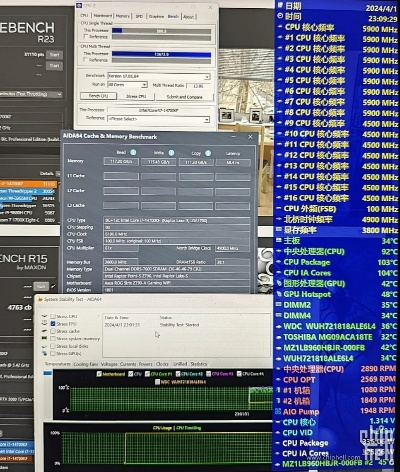This screenshot has height=472, width=400.
Task: Enable the Stress cache checkbox
Action: click(53, 331)
